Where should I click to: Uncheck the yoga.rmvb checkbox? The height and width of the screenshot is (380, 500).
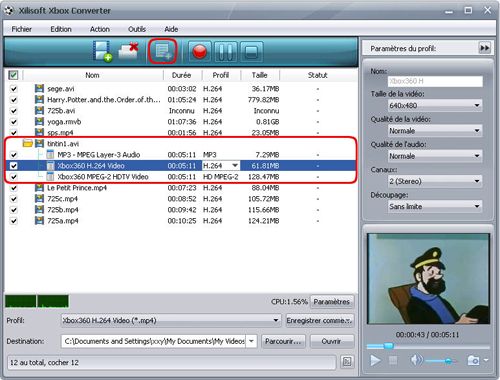coord(13,122)
